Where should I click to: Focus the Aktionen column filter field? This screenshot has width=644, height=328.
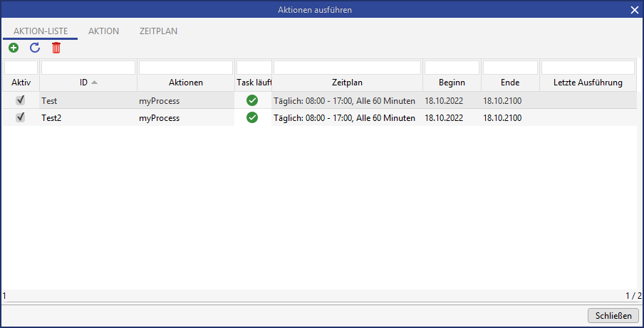click(x=185, y=68)
